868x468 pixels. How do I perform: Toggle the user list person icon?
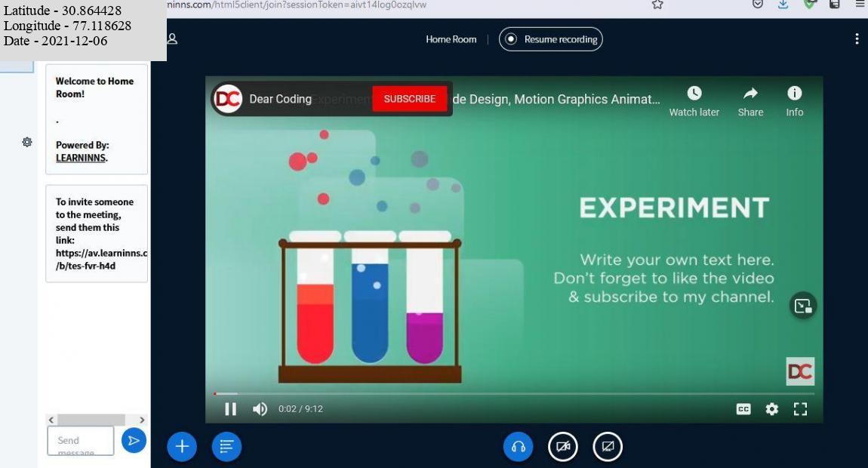point(172,38)
